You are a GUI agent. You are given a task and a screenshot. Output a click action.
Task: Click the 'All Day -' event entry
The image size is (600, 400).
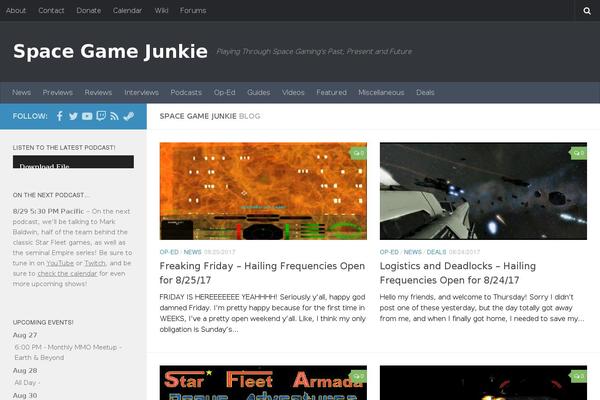tap(27, 382)
